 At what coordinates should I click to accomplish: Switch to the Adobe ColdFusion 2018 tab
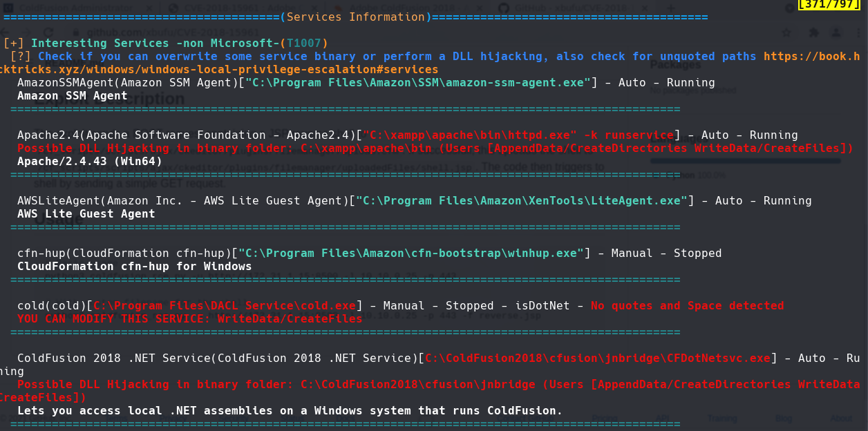pyautogui.click(x=401, y=8)
